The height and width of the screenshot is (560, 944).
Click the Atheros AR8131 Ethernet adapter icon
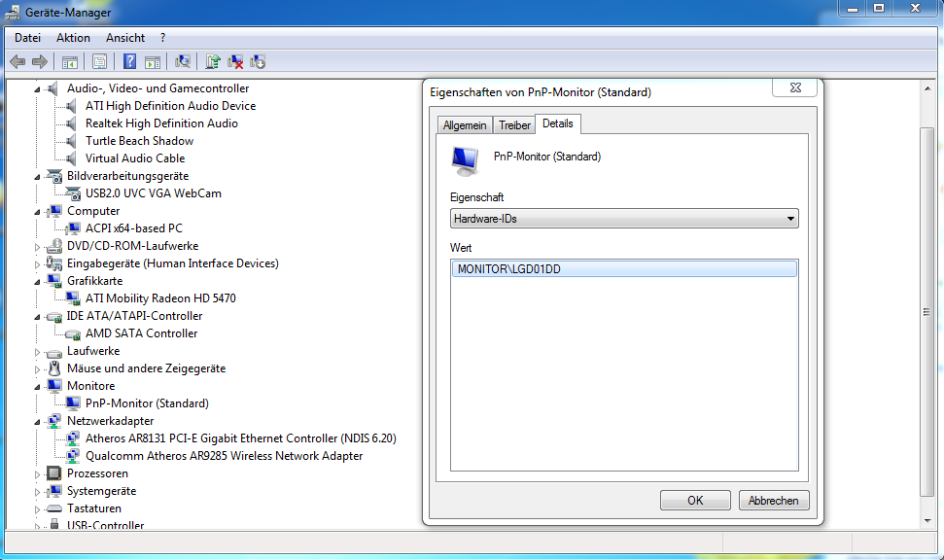point(73,438)
